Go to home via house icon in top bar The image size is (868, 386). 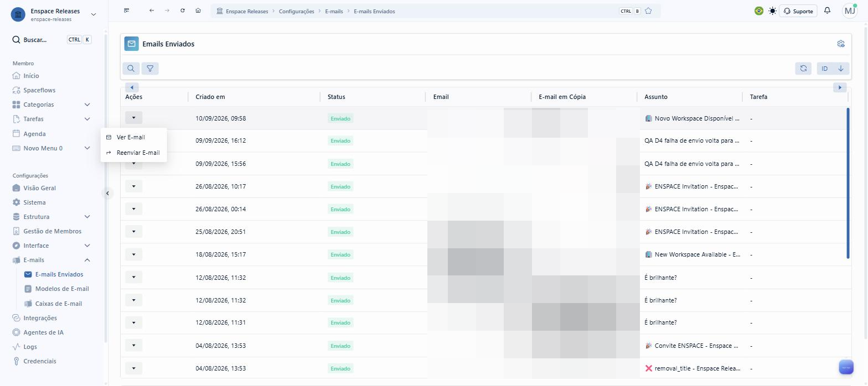(x=198, y=11)
